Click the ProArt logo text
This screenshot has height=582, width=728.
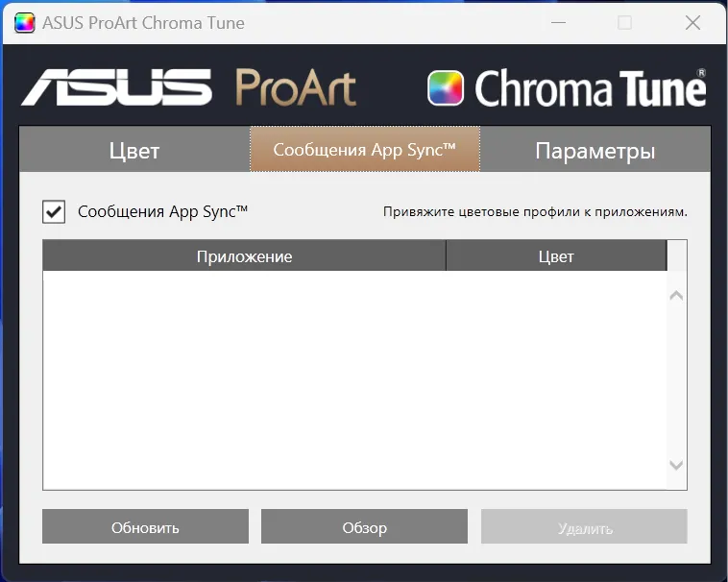pos(295,88)
